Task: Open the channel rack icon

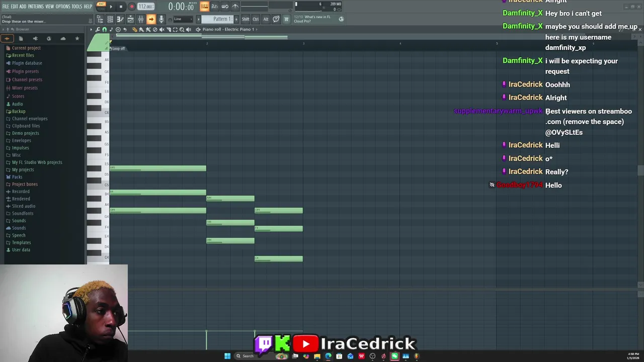Action: point(110,19)
